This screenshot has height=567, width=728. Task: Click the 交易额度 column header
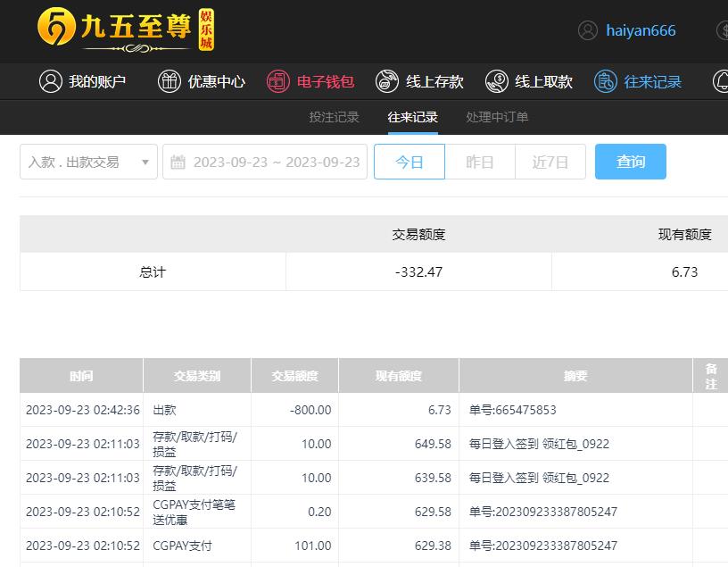[x=294, y=376]
